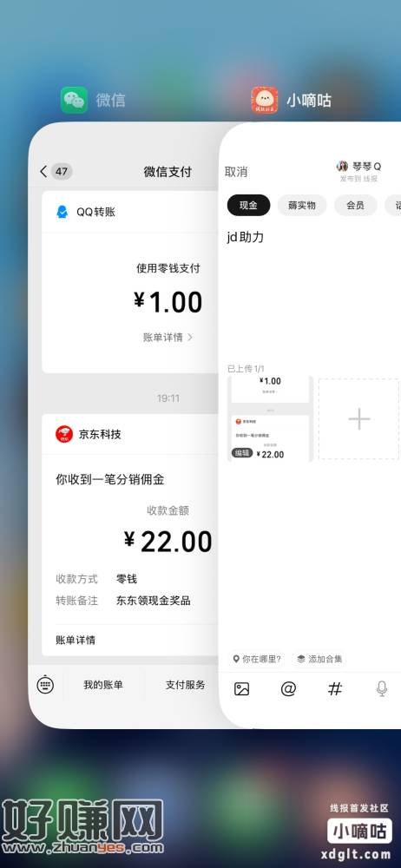
Task: Tap the plus box to add image
Action: 359,419
